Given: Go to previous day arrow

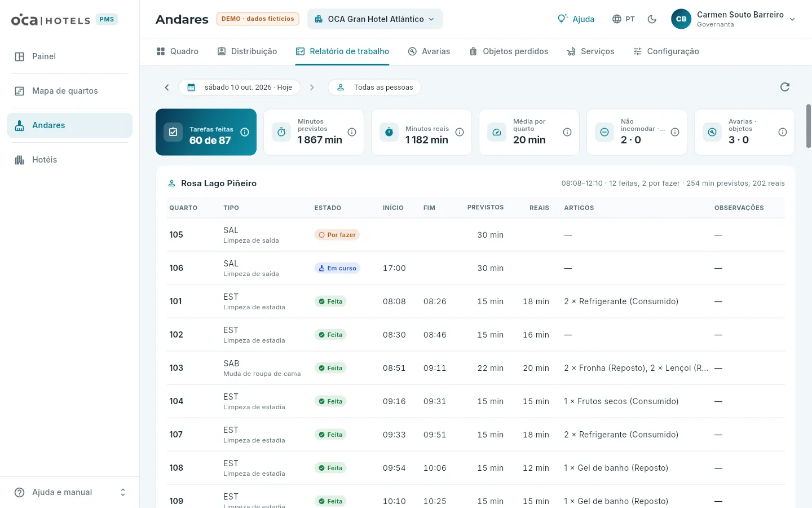Looking at the screenshot, I should click(x=167, y=87).
